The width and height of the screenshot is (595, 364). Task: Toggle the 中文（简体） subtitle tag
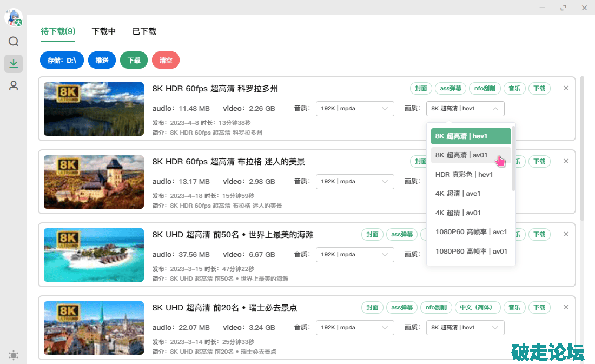click(x=478, y=308)
